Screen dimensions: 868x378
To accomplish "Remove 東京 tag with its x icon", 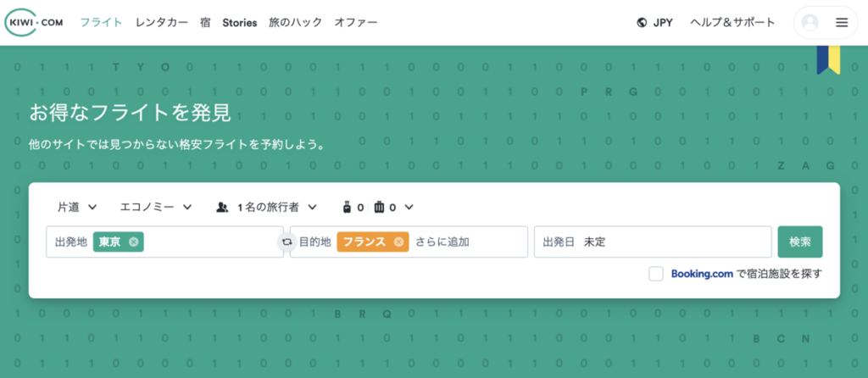I will pyautogui.click(x=133, y=242).
